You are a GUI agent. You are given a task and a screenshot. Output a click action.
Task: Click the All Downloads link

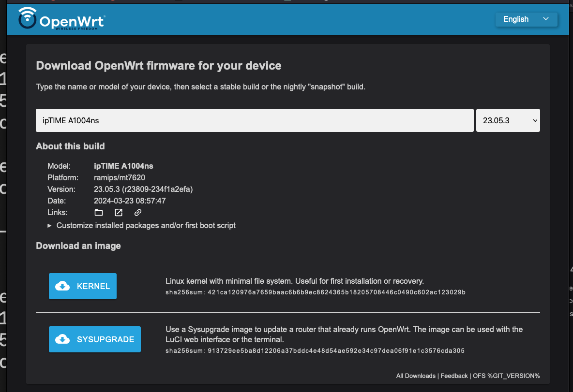(x=416, y=376)
